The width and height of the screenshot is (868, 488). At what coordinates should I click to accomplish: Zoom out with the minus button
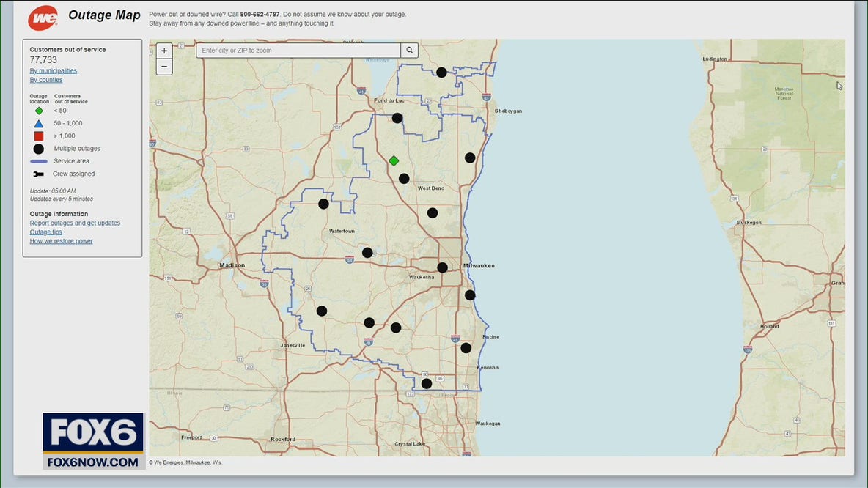[x=164, y=67]
